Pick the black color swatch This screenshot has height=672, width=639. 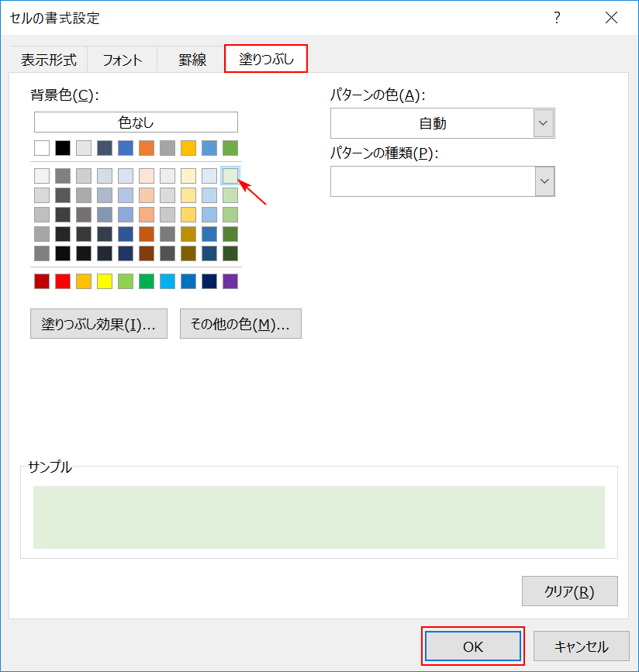pyautogui.click(x=62, y=147)
